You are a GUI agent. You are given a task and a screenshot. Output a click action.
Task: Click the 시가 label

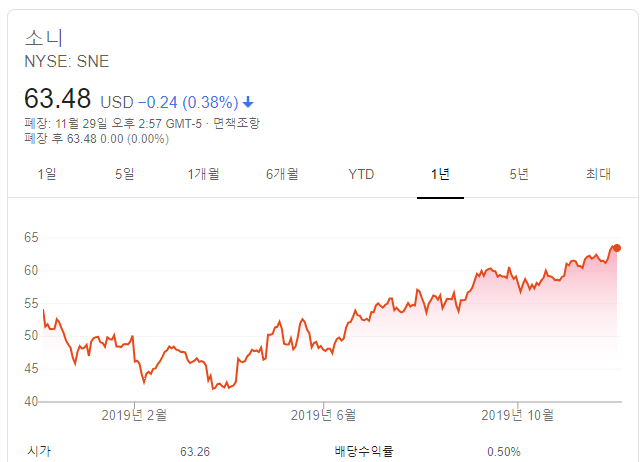(x=39, y=451)
